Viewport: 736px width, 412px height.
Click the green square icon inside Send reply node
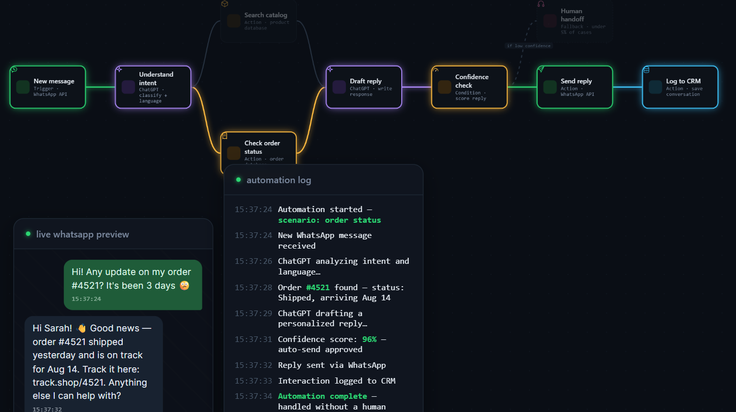550,87
